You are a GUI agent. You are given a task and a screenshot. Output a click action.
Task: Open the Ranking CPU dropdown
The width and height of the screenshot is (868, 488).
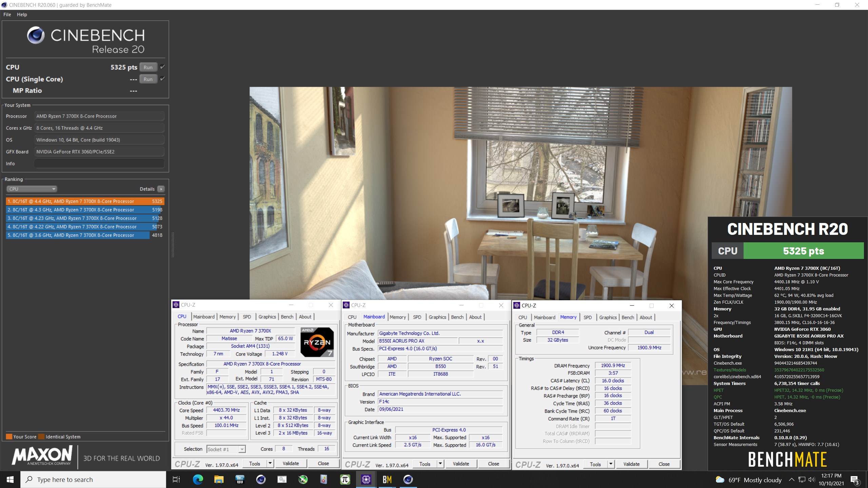tap(32, 189)
